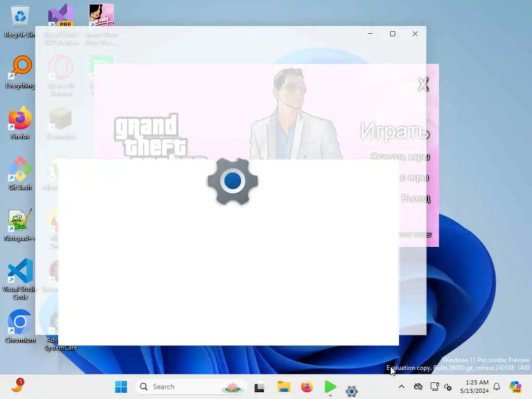Open the widgets icon with red badge
Screen dimensions: 532x399
(x=18, y=386)
